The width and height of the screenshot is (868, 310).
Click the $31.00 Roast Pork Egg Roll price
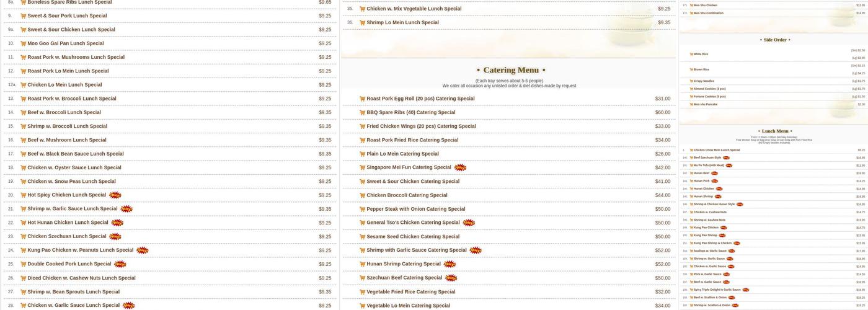[x=663, y=99]
